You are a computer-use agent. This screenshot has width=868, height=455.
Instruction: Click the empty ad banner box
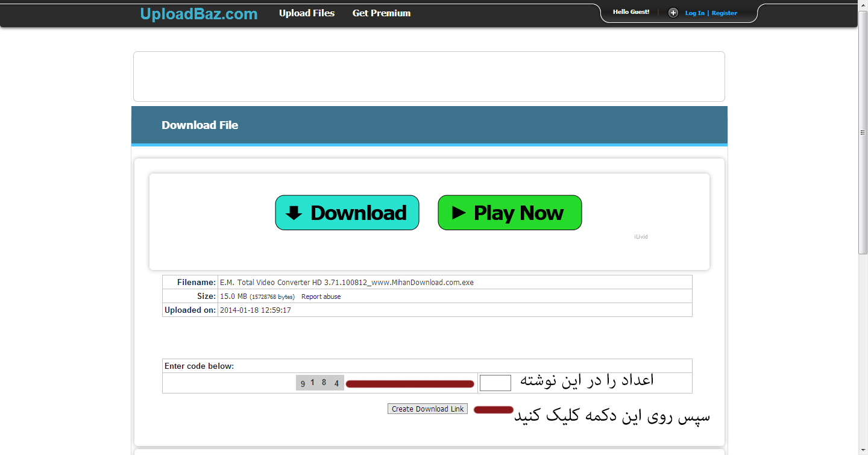(429, 77)
